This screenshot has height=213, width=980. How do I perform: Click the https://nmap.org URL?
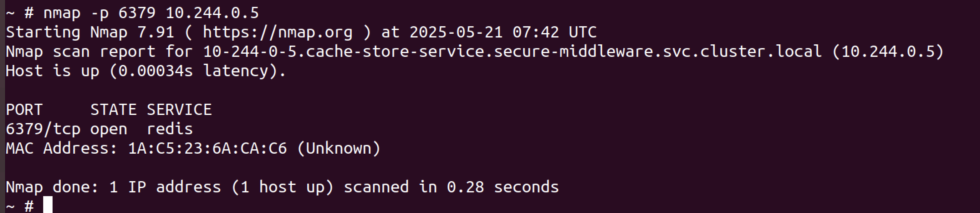pos(277,32)
